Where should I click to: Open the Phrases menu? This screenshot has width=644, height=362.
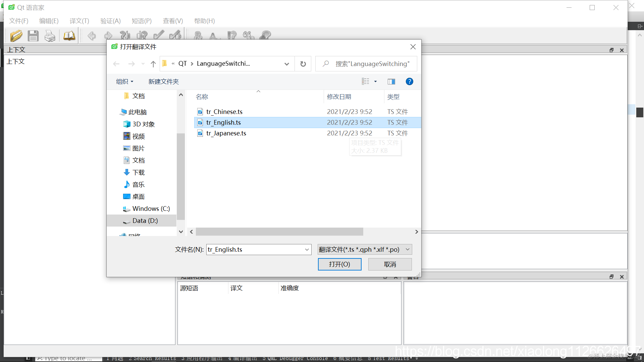point(142,21)
